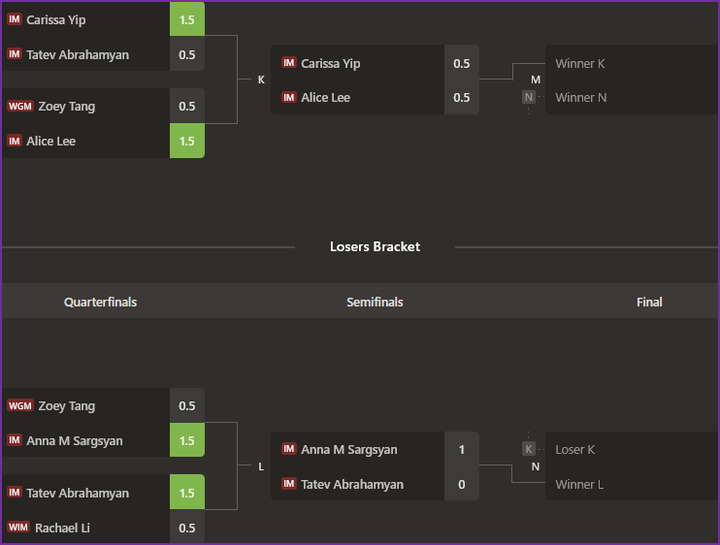The height and width of the screenshot is (545, 720).
Task: Select the Semifinals column header
Action: click(375, 302)
